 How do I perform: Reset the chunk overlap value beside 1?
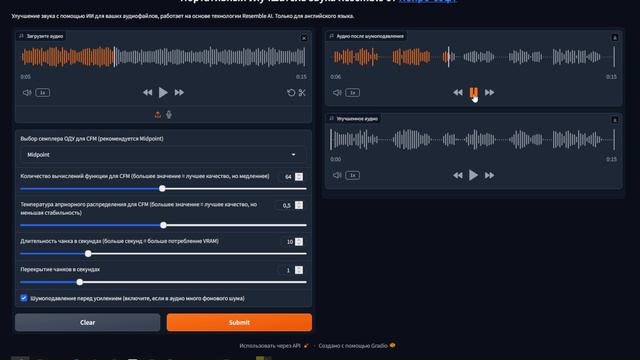pos(299,270)
